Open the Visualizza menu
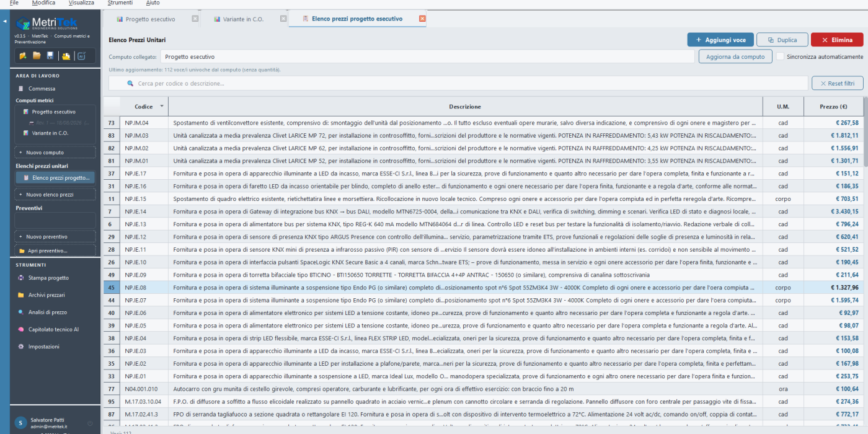 tap(81, 3)
